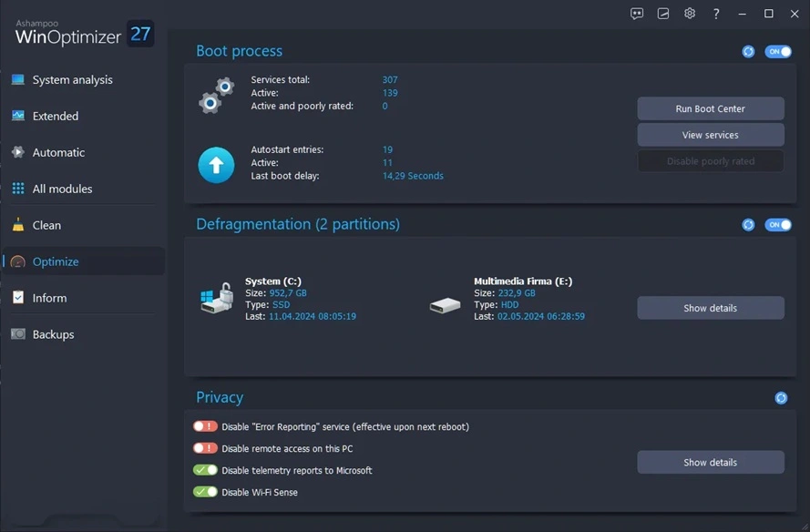
Task: Open settings gear icon in title bar
Action: [x=690, y=14]
